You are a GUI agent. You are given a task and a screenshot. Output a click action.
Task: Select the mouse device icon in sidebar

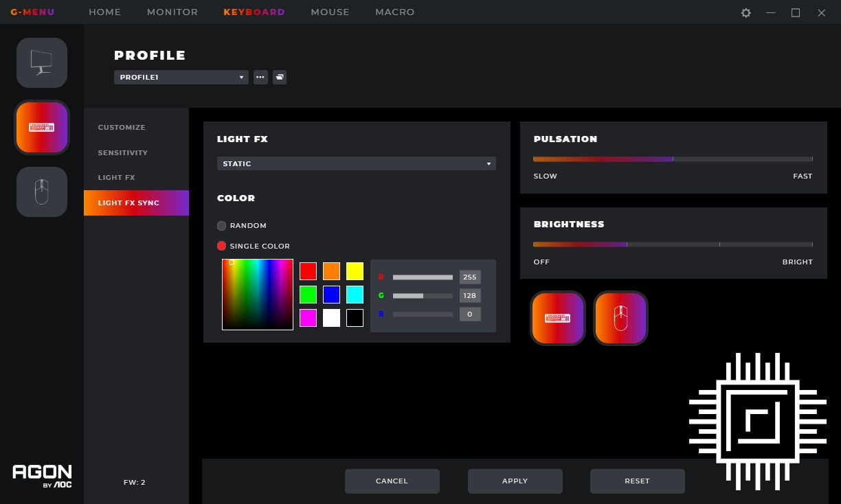(x=42, y=192)
